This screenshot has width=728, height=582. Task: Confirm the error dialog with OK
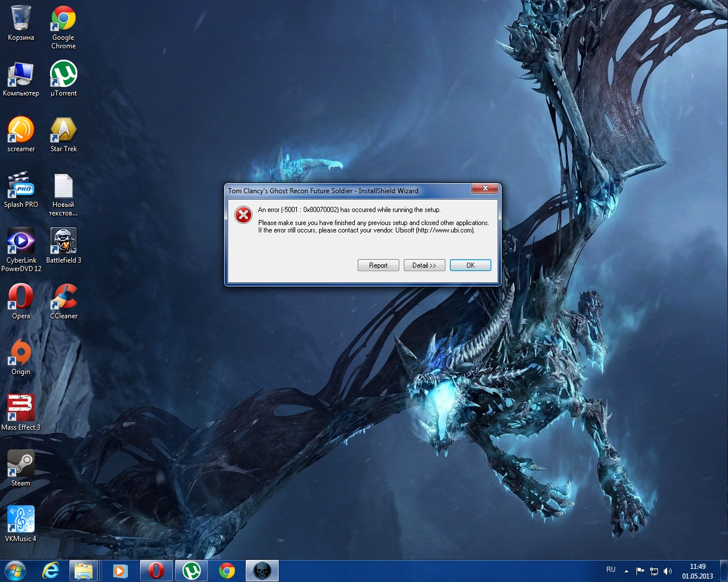(x=470, y=265)
